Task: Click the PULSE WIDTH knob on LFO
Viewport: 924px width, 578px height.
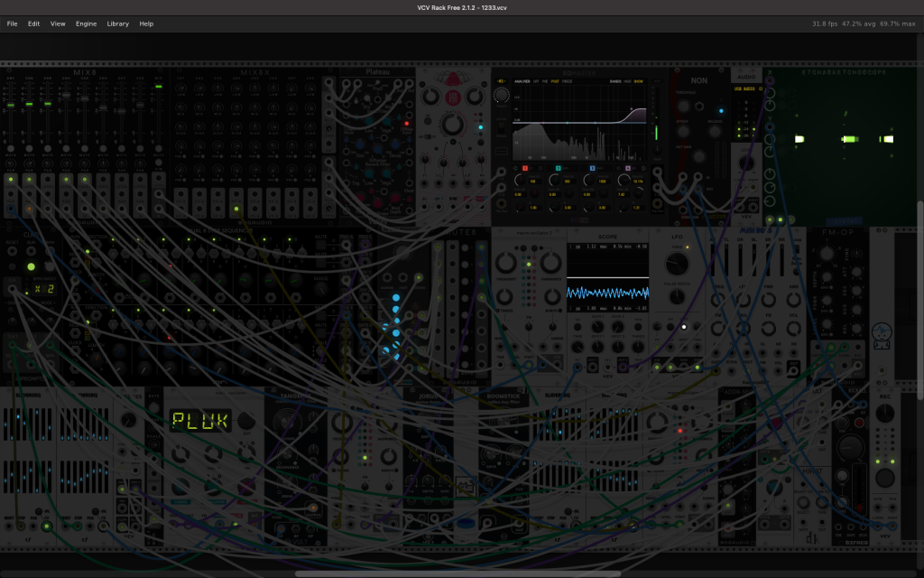Action: coord(677,297)
